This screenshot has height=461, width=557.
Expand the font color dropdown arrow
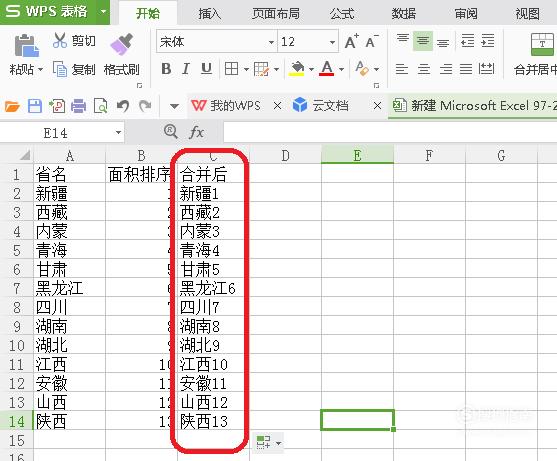pyautogui.click(x=341, y=69)
